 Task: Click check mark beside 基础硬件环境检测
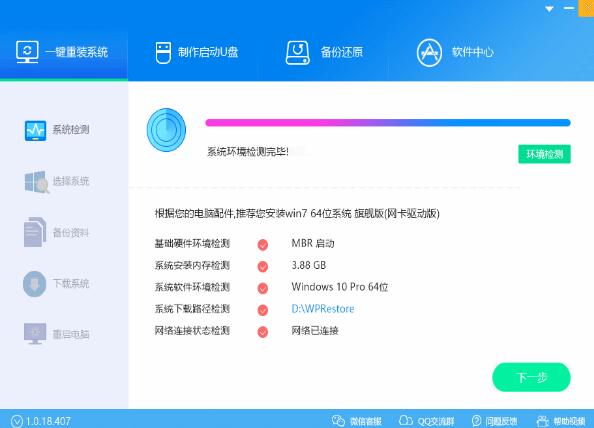263,245
